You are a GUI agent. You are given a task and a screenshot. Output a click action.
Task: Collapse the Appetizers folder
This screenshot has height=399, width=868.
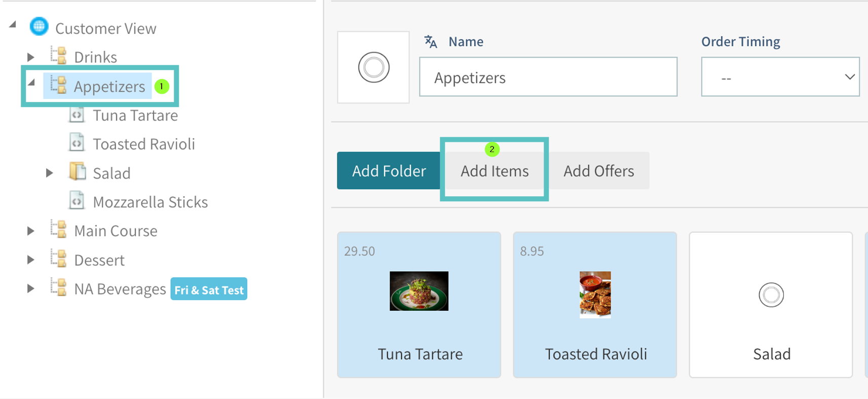click(x=31, y=83)
